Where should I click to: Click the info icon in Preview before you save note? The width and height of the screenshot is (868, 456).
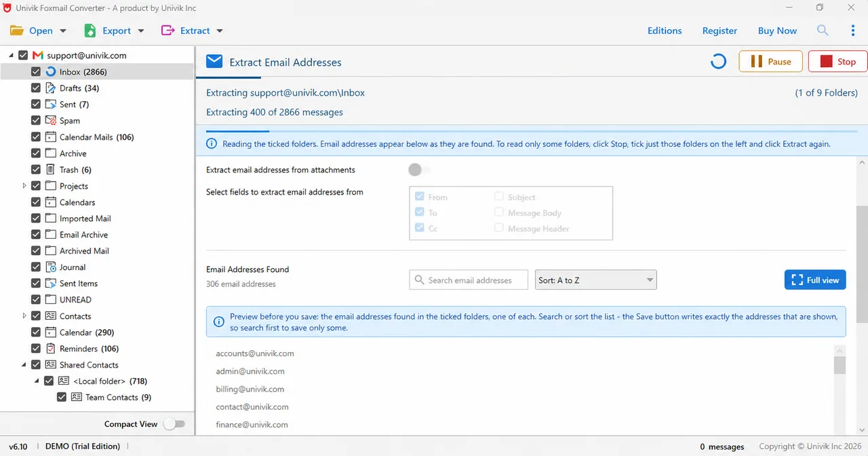coord(219,322)
